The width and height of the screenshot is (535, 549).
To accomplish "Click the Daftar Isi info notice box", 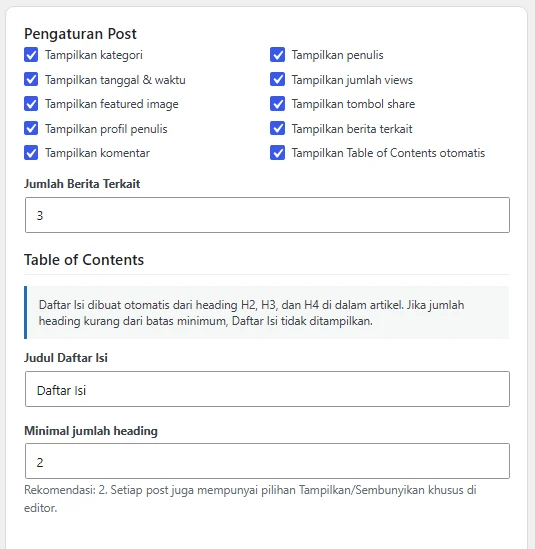I will coord(266,313).
